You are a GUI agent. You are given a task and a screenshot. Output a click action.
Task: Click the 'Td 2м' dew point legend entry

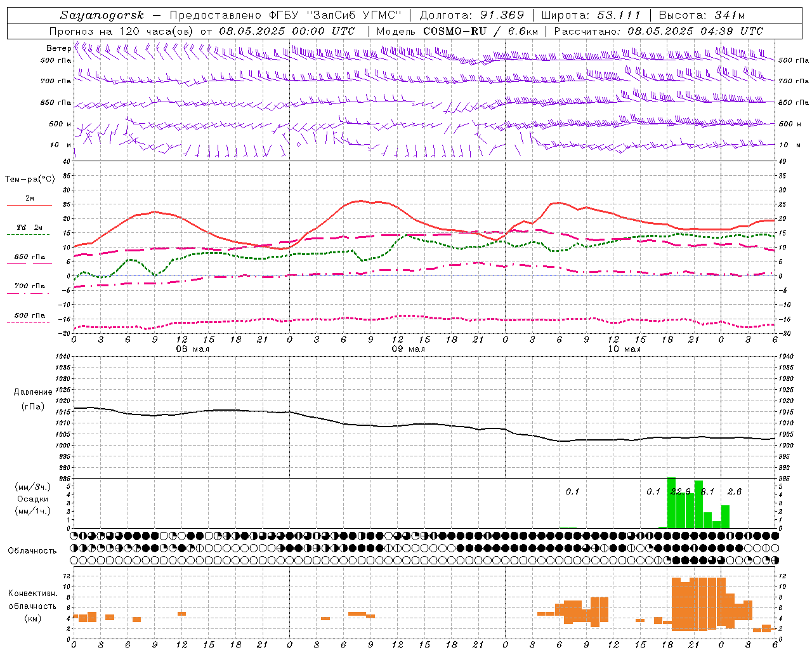tap(29, 227)
